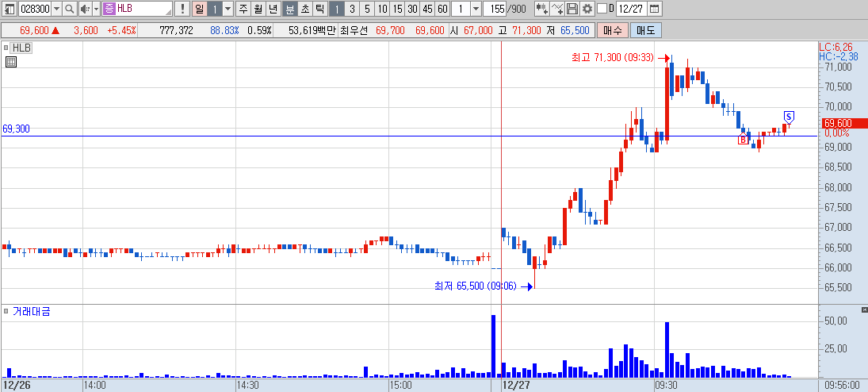Image resolution: width=868 pixels, height=392 pixels.
Task: Click the B buy marker on chart
Action: (743, 139)
